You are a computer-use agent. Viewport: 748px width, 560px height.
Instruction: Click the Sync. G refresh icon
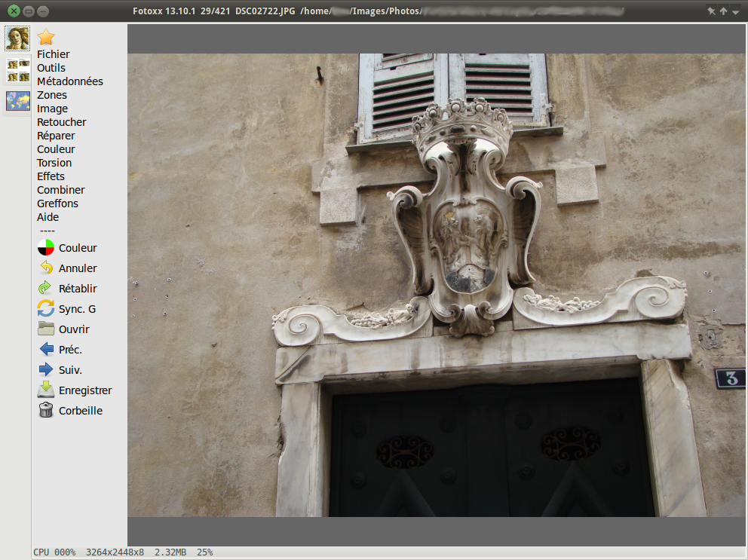46,309
